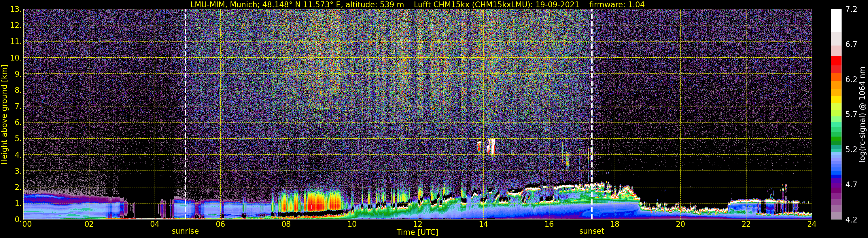The width and height of the screenshot is (868, 238).
Task: Click the height-axis tick label "5."
Action: point(18,139)
